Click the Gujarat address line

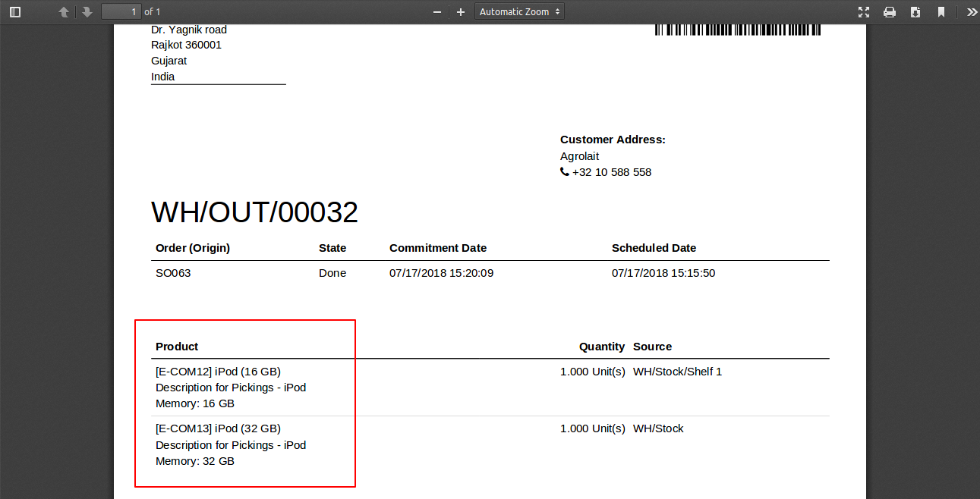click(169, 61)
